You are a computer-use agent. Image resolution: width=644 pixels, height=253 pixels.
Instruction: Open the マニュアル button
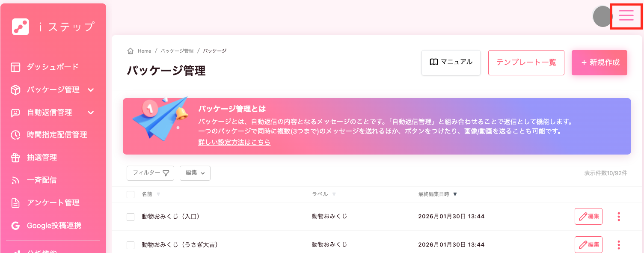click(x=451, y=63)
